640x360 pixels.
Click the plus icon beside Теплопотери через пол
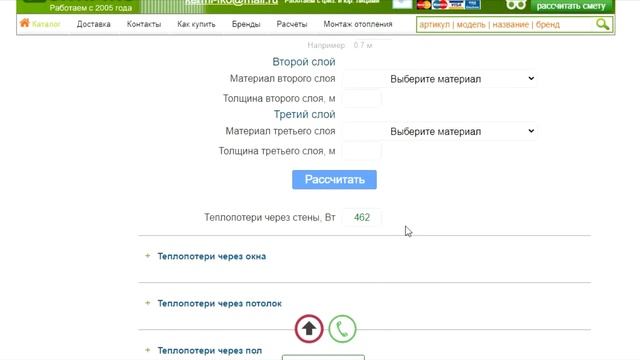coord(148,350)
